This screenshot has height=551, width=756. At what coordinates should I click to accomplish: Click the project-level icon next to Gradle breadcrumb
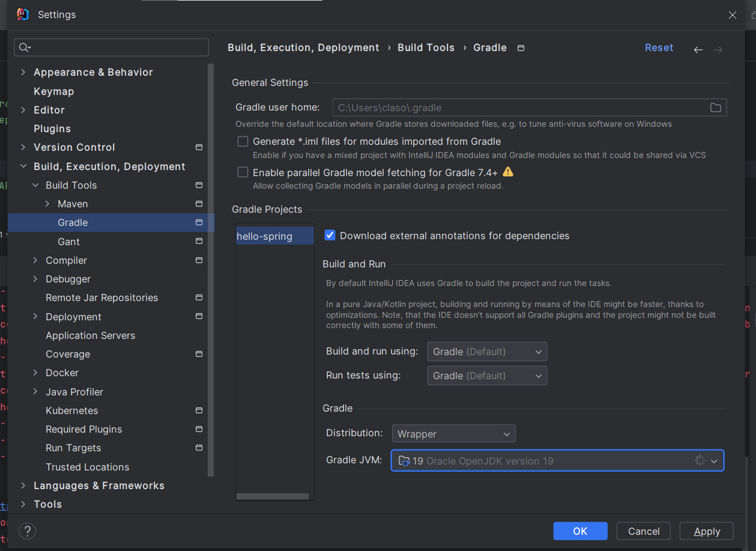[521, 48]
